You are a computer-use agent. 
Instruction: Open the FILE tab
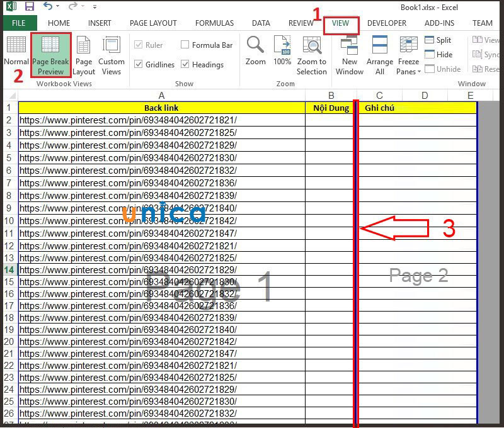pos(19,23)
